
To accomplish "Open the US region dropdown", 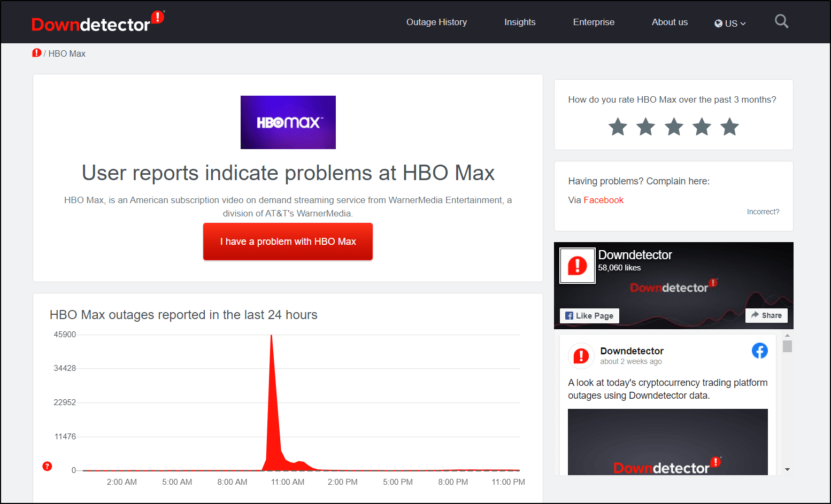I will [730, 24].
